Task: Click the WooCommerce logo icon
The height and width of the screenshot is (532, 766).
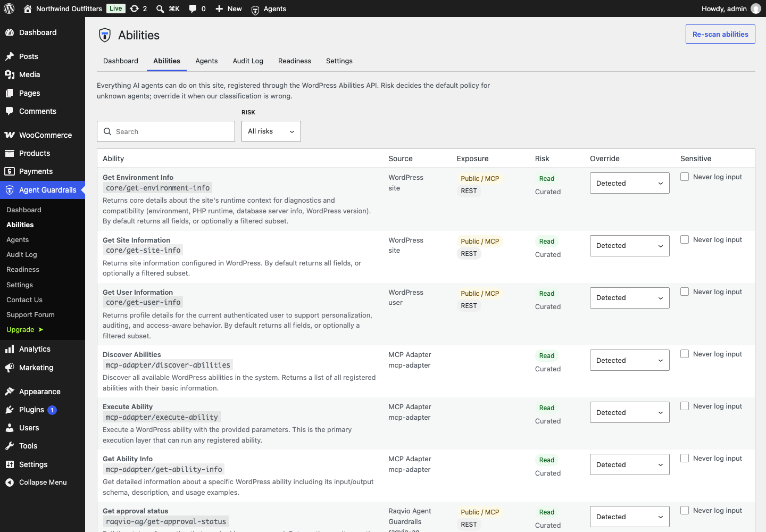Action: (10, 135)
